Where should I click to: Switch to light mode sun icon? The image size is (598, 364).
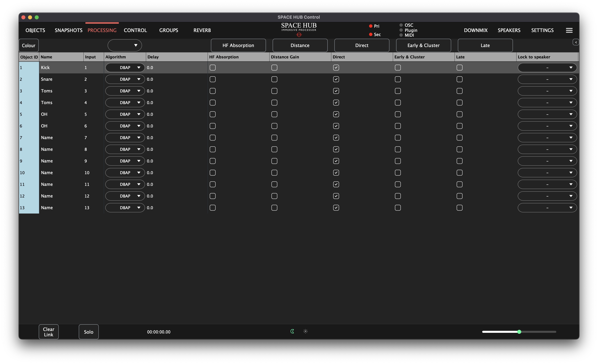pos(306,331)
